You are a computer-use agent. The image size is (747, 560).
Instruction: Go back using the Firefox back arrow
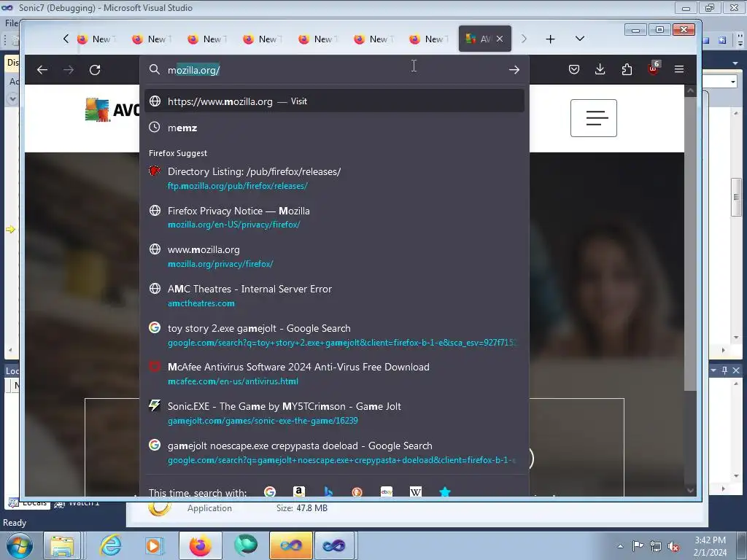point(42,70)
